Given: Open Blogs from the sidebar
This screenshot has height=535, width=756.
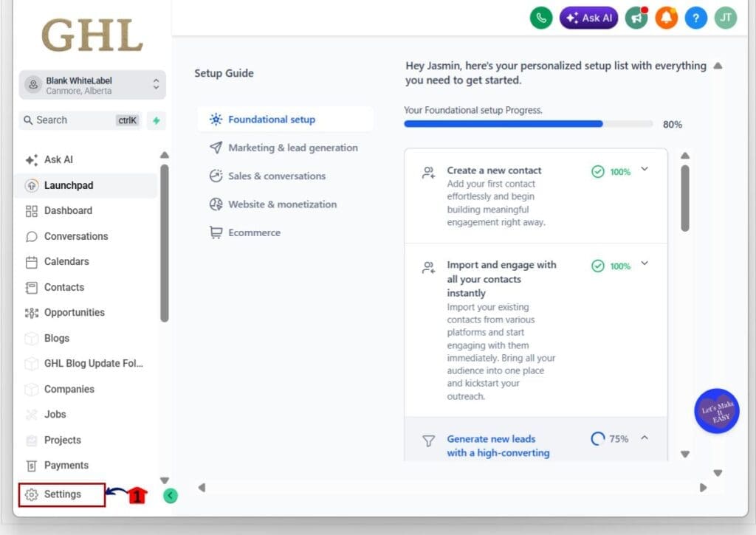Looking at the screenshot, I should pyautogui.click(x=86, y=338).
